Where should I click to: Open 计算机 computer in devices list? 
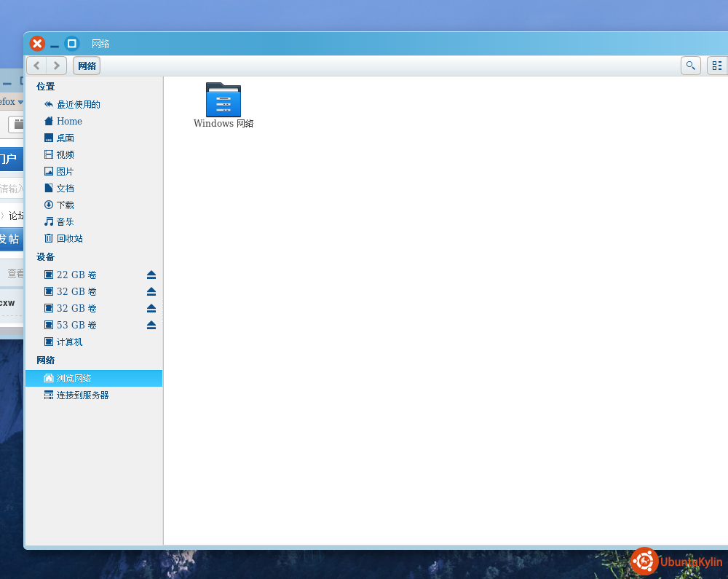click(x=69, y=342)
